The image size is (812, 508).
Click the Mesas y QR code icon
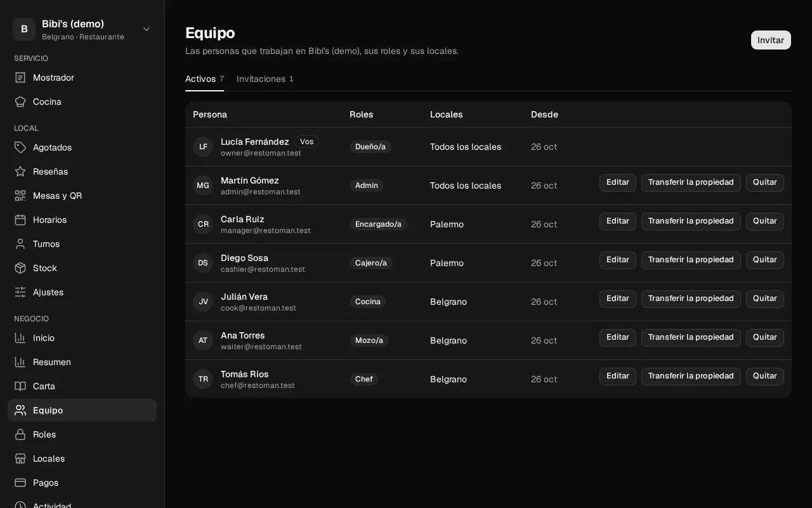point(20,196)
